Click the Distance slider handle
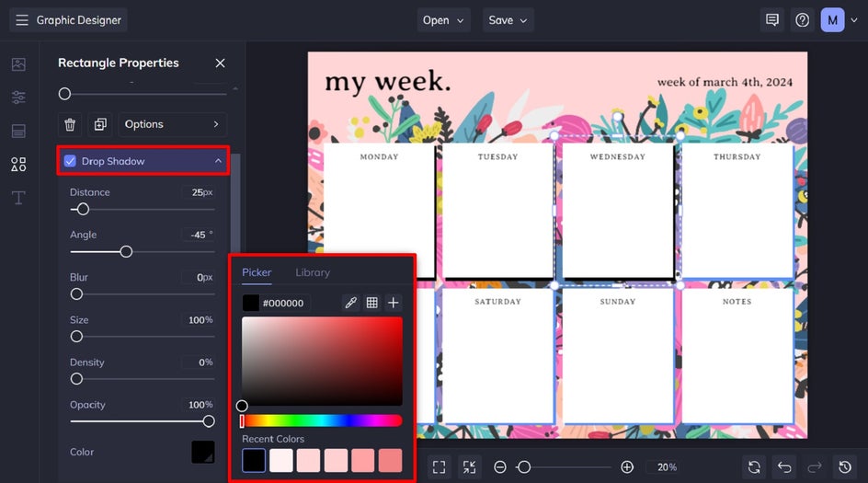 83,210
